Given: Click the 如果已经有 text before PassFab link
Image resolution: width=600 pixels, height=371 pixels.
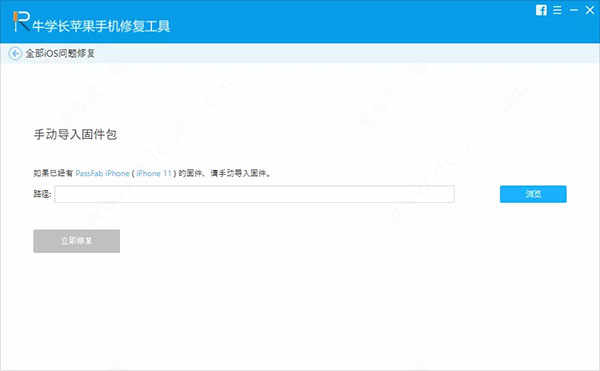Looking at the screenshot, I should coord(53,173).
